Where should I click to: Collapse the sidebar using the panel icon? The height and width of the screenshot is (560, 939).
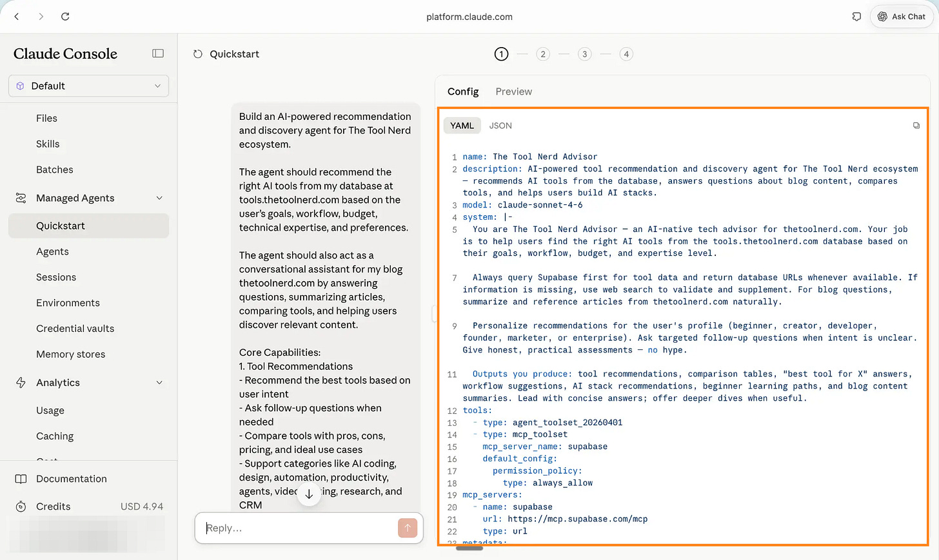158,53
